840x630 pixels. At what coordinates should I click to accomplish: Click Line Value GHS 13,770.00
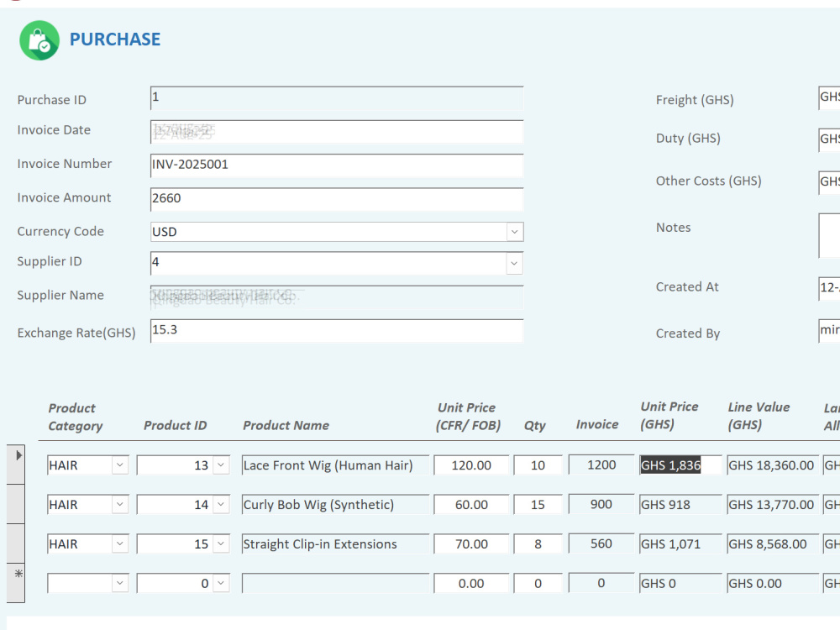[x=773, y=504]
